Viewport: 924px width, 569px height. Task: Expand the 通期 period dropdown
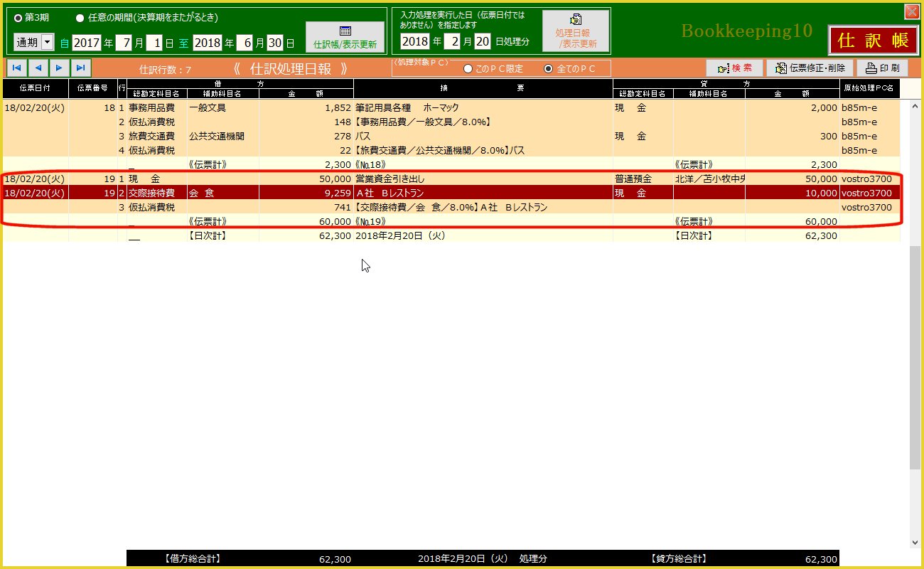point(48,43)
